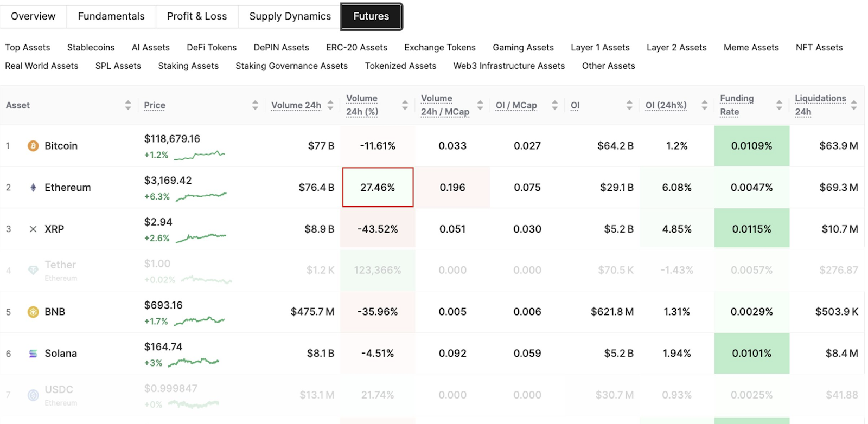
Task: Click the Ethereum diamond icon
Action: pyautogui.click(x=33, y=188)
